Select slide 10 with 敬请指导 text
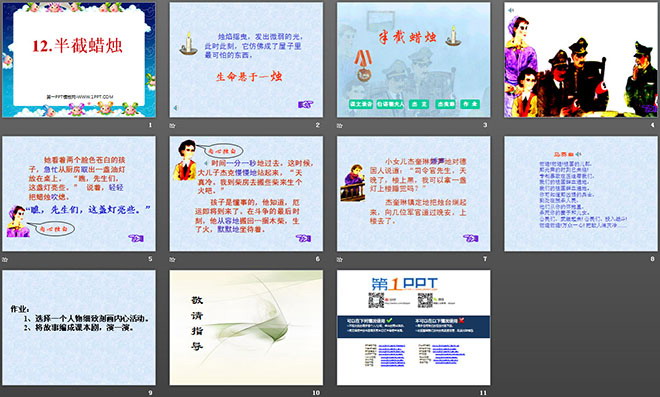Screen dimensions: 660x397 click(x=246, y=328)
